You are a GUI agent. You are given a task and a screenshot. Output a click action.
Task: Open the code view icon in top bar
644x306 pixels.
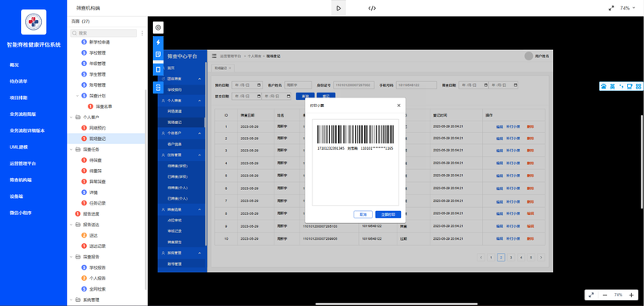coord(372,8)
